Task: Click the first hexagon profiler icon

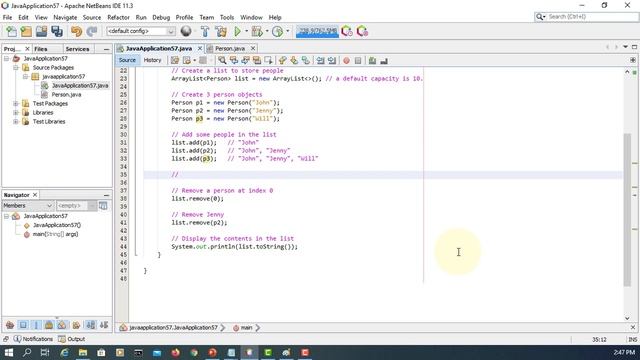Action: point(347,31)
